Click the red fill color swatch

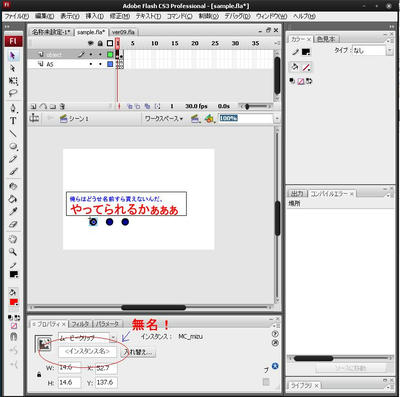pos(14,302)
